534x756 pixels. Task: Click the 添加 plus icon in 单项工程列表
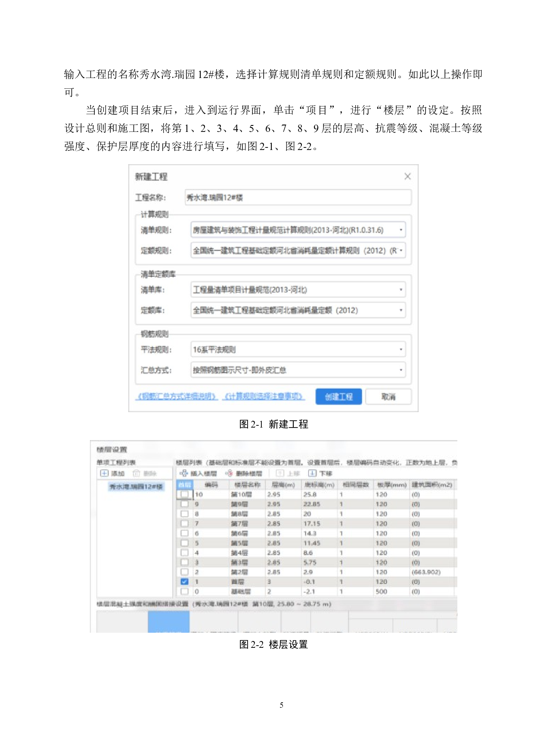104,473
